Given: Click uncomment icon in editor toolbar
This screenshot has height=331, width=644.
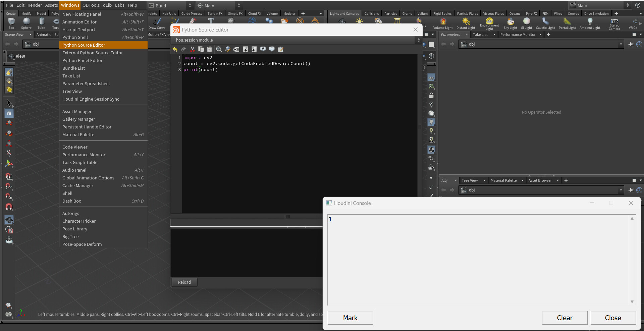Looking at the screenshot, I should (x=272, y=49).
